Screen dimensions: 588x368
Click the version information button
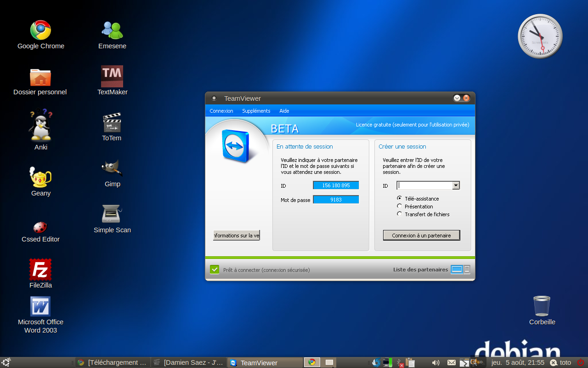coord(237,235)
